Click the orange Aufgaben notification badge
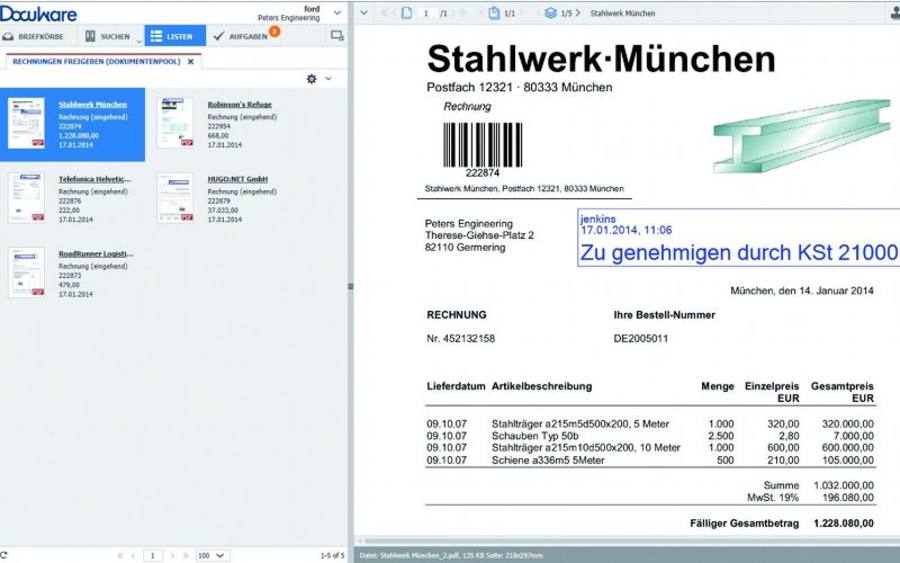The width and height of the screenshot is (900, 563). click(x=275, y=31)
